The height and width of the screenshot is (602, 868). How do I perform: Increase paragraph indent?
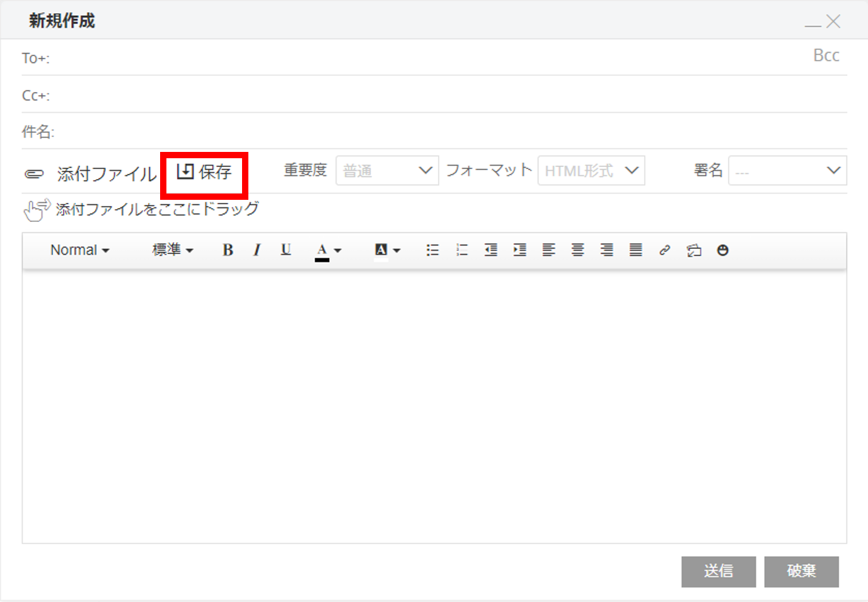tap(519, 250)
